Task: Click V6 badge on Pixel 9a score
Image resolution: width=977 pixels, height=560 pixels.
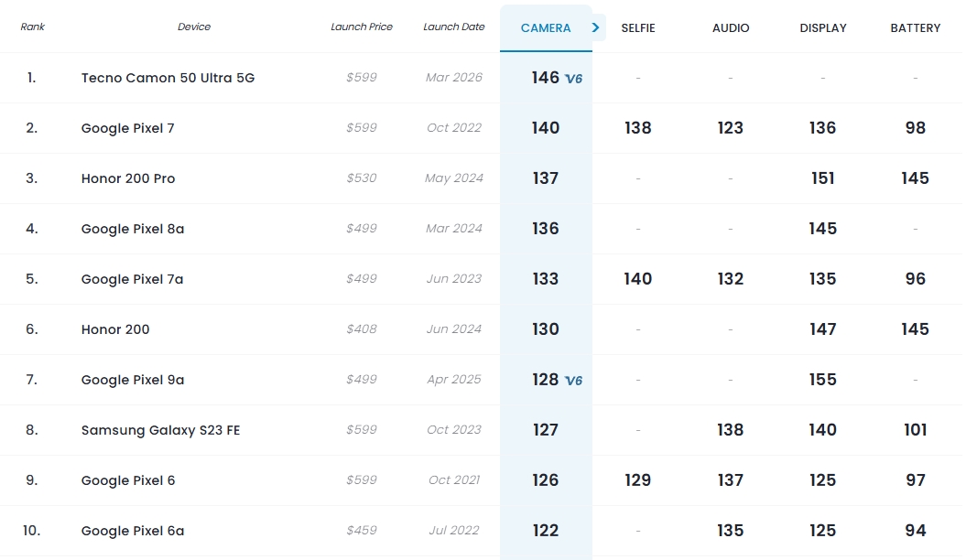Action: pyautogui.click(x=573, y=381)
